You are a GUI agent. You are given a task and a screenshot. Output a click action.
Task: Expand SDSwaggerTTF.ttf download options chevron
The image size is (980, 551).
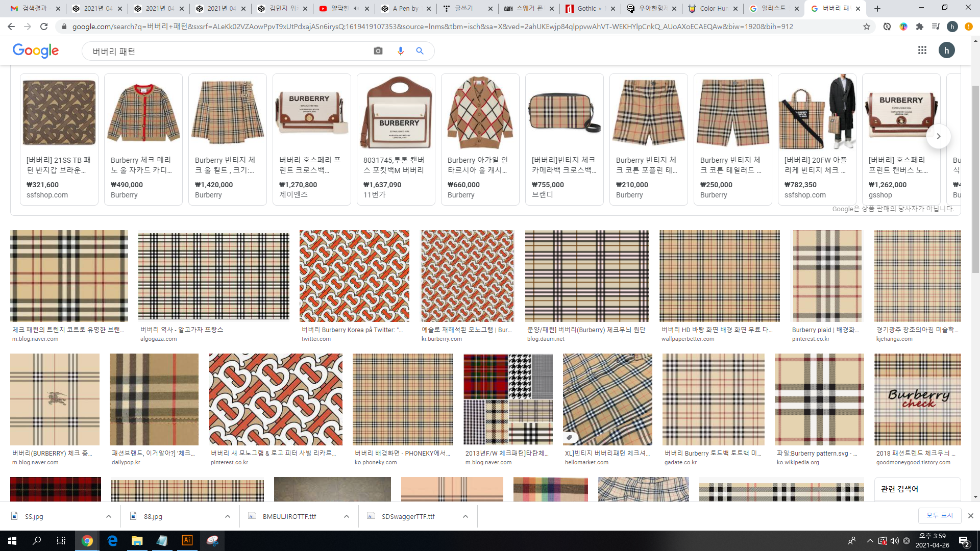(465, 516)
